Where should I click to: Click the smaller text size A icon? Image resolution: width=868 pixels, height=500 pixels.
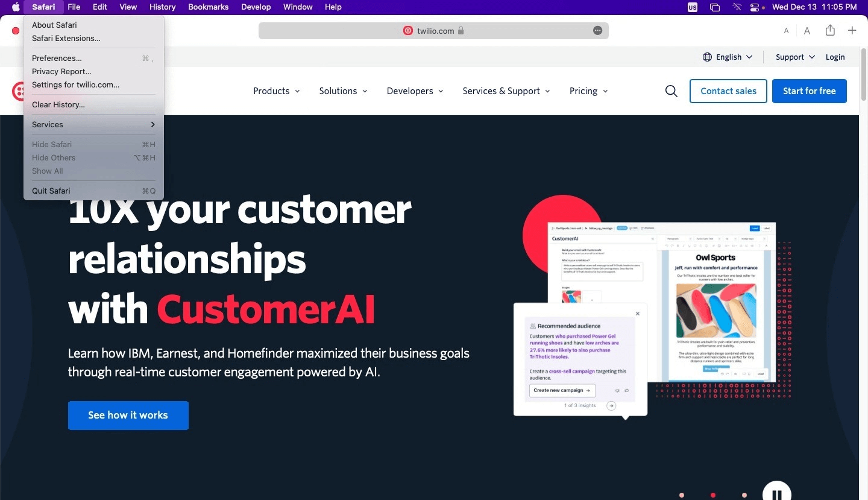coord(786,31)
